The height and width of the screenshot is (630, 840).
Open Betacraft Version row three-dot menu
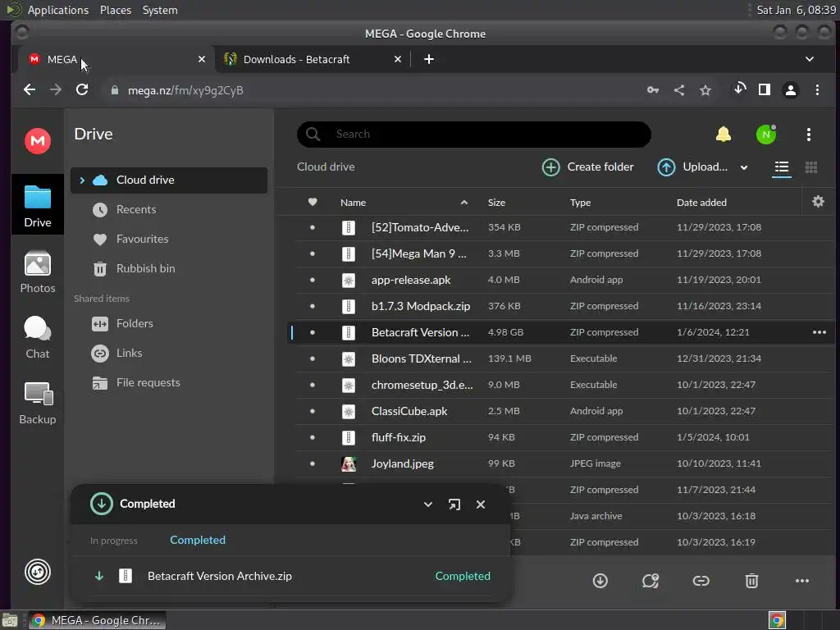(819, 332)
